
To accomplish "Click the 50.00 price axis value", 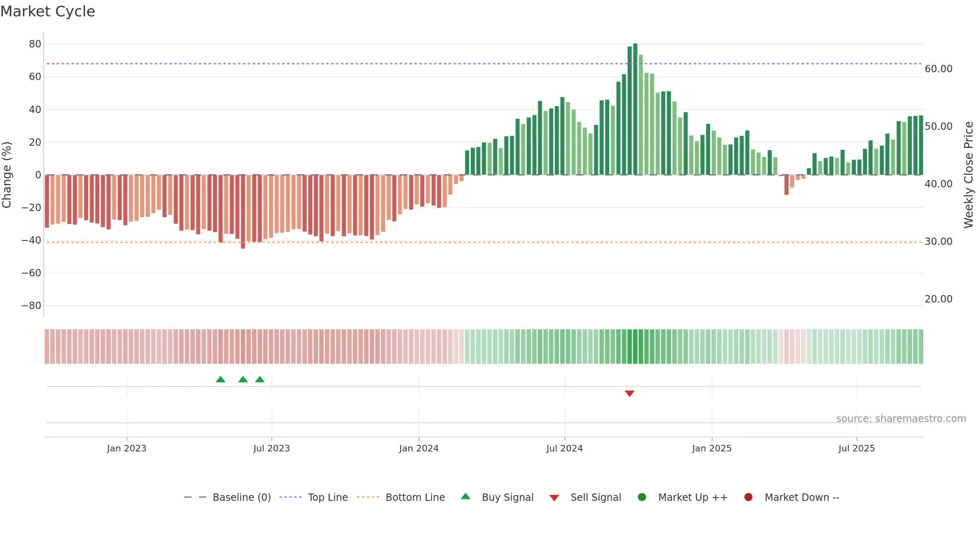I will [x=939, y=126].
